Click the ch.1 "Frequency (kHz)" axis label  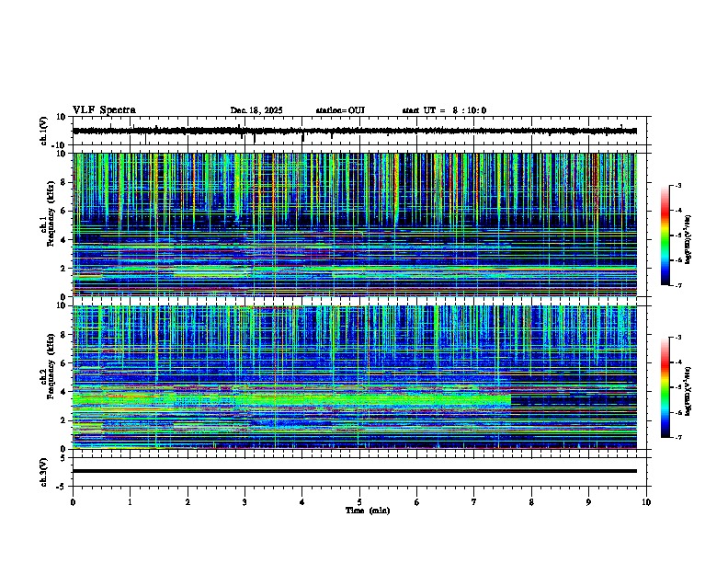tap(51, 213)
